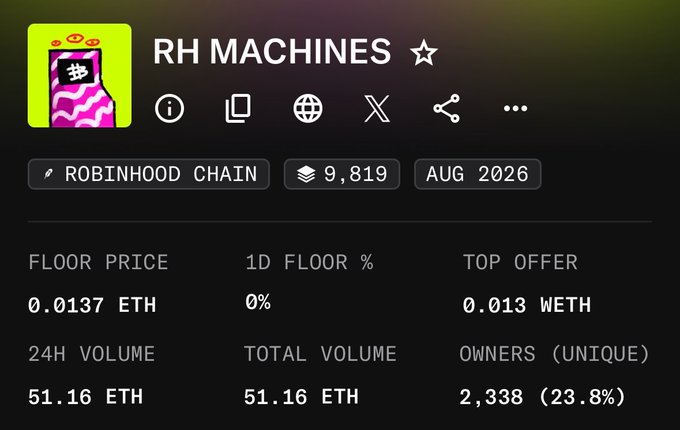The width and height of the screenshot is (680, 430).
Task: Click the stacked layers icon beside 9,819
Action: coord(306,174)
